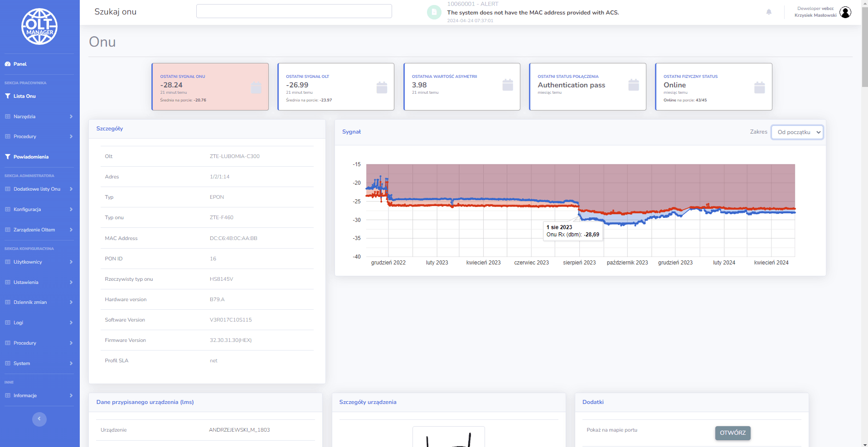Click the OTWÓRZ button
The image size is (868, 447).
[x=732, y=433]
